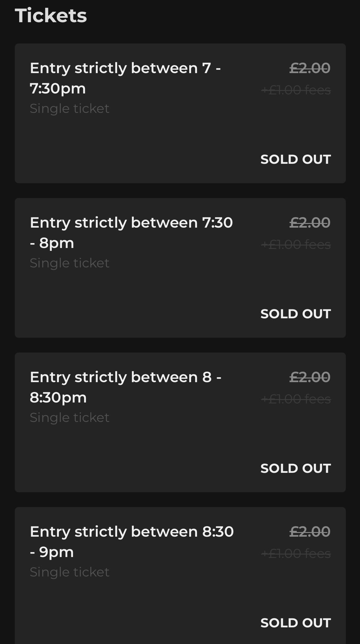Click the fees text on 7:30 - 8pm ticket

pyautogui.click(x=296, y=245)
